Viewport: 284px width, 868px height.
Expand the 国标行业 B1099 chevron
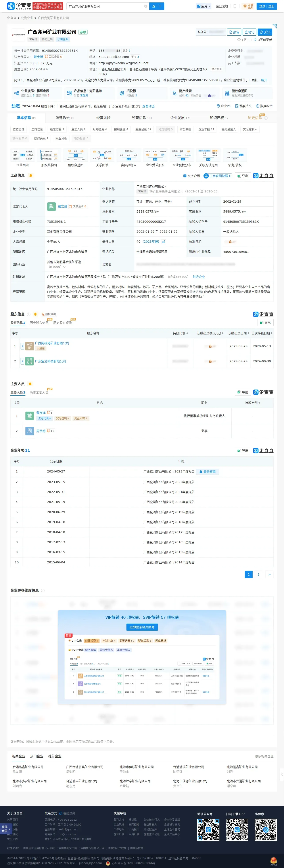pyautogui.click(x=64, y=267)
